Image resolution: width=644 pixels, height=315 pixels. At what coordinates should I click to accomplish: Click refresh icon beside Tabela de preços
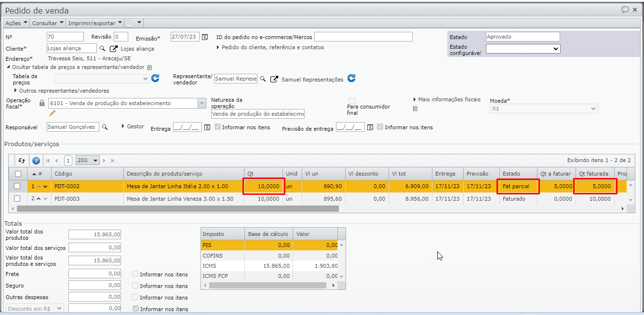pos(155,78)
